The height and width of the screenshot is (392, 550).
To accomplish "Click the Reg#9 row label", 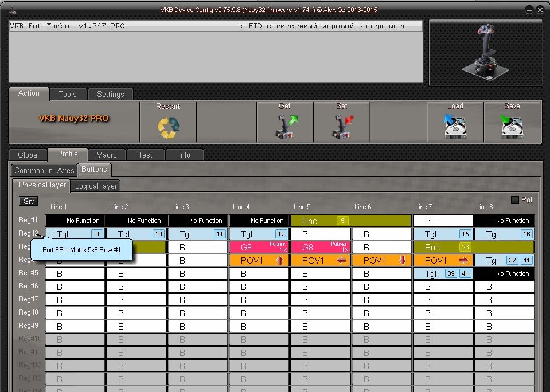I will coord(28,325).
